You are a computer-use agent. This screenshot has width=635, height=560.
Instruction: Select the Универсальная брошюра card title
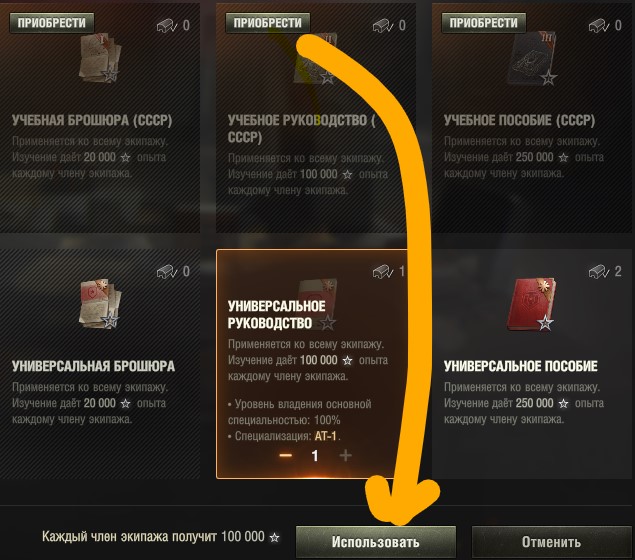coord(94,366)
